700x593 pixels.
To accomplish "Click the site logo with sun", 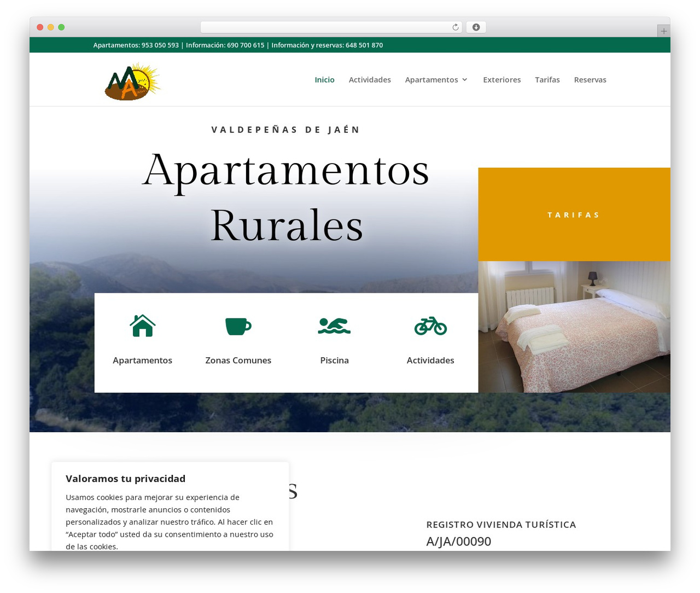I will pyautogui.click(x=133, y=82).
